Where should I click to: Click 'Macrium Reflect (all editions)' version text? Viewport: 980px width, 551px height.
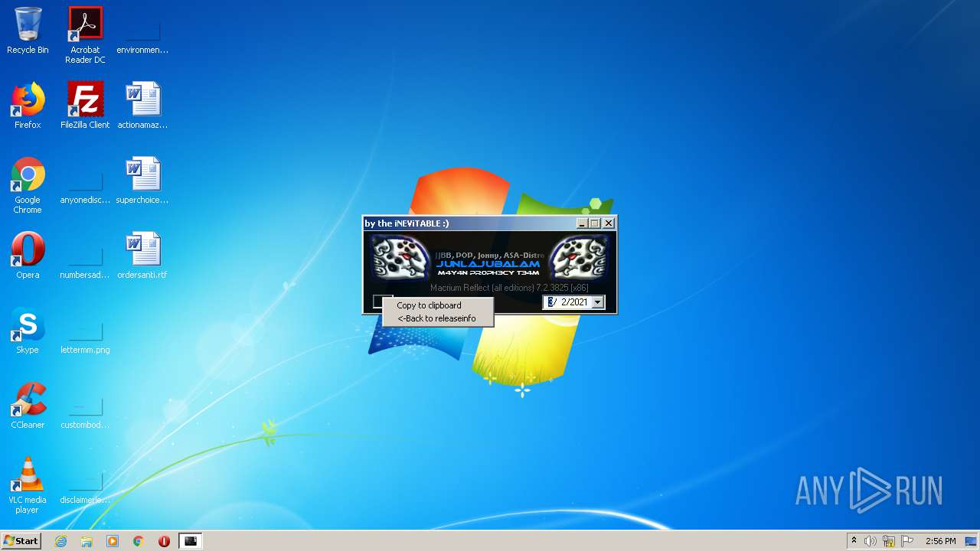coord(509,288)
